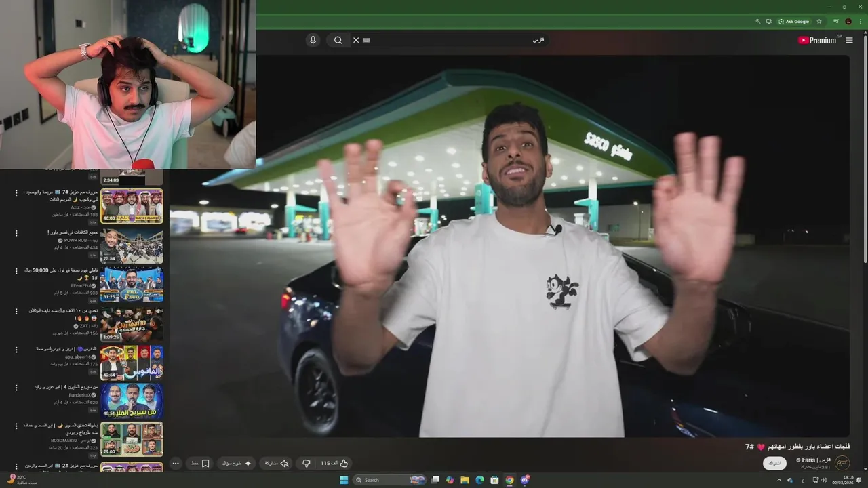Open Chrome's three-dot menu

tap(861, 22)
